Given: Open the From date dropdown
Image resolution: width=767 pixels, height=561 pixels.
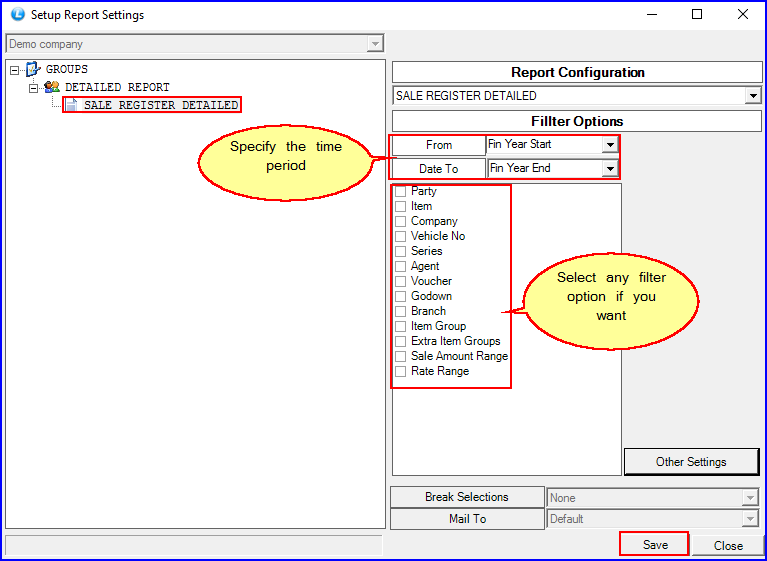Looking at the screenshot, I should coord(609,145).
